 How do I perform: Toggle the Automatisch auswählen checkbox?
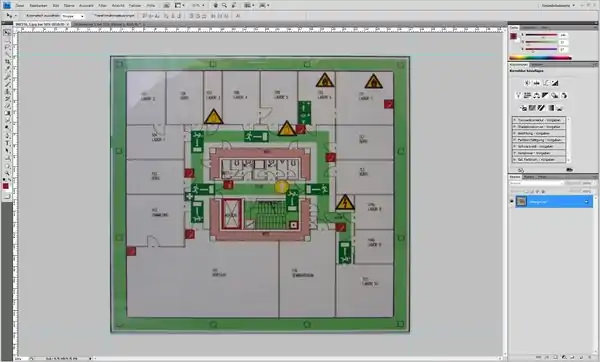click(23, 16)
